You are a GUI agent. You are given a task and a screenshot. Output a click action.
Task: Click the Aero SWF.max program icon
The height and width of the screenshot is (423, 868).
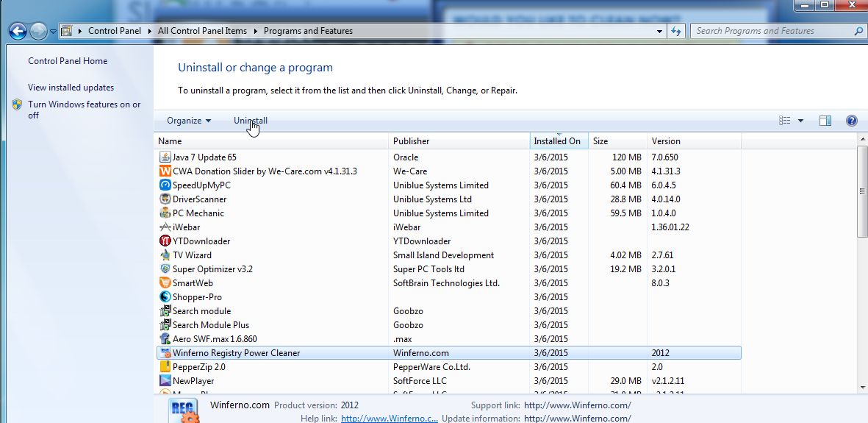tap(165, 338)
